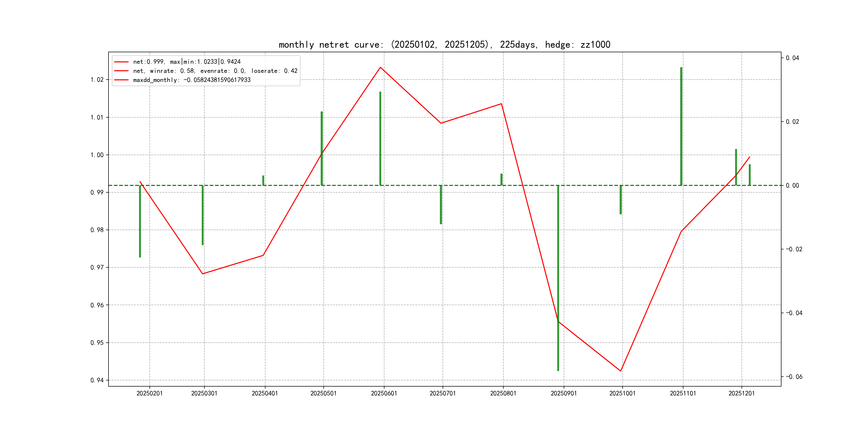Click the net:0.999 legend entry
The height and width of the screenshot is (434, 868).
[x=187, y=62]
